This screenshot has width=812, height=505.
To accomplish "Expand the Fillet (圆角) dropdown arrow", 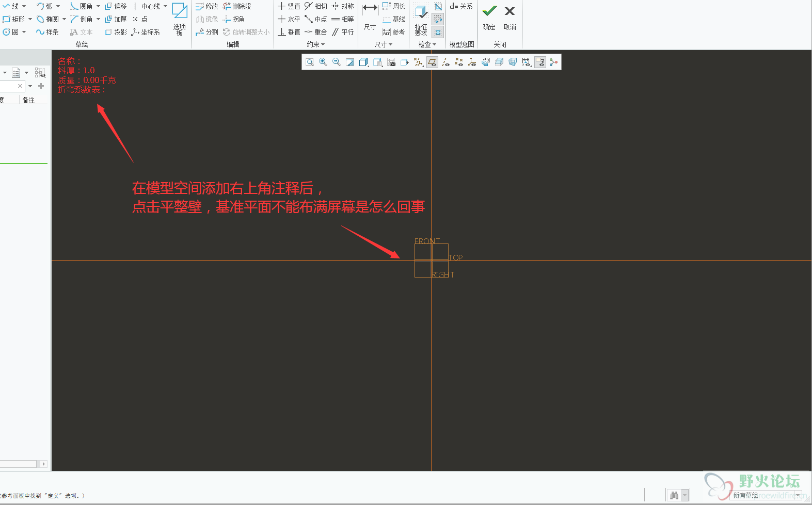I will coord(98,6).
